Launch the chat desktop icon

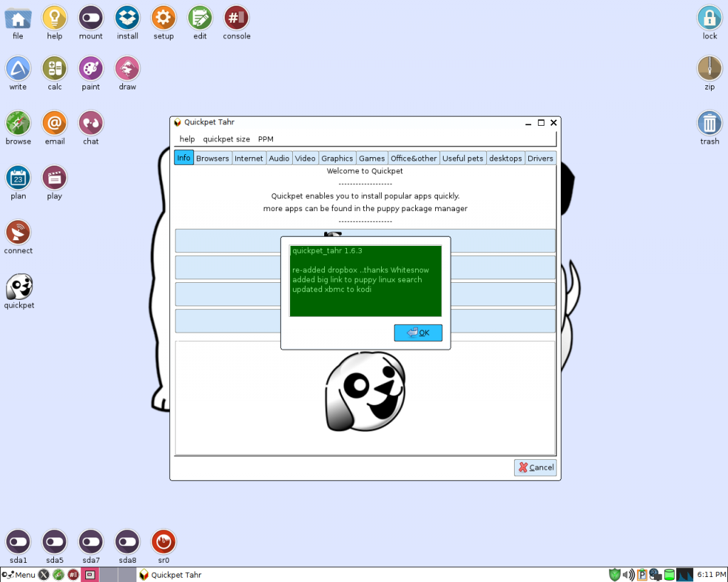91,124
